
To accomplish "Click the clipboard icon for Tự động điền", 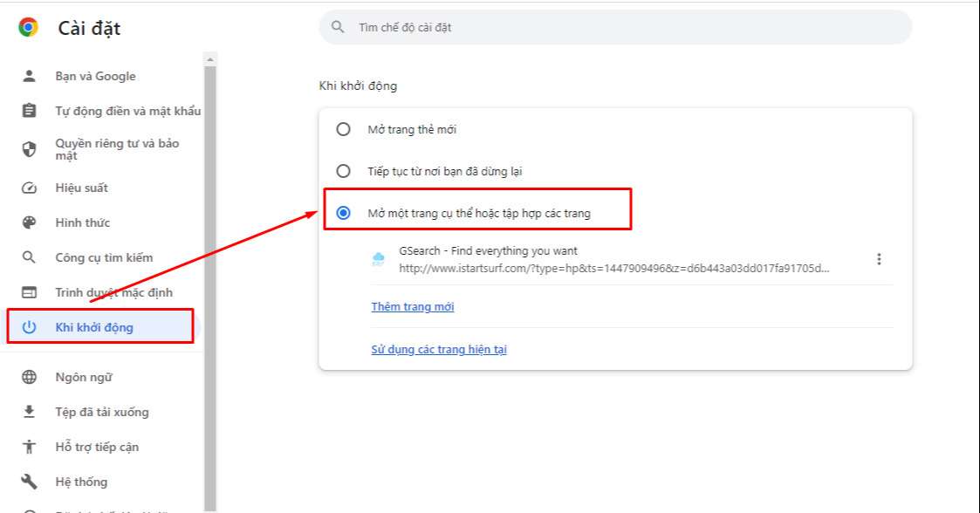I will click(29, 111).
